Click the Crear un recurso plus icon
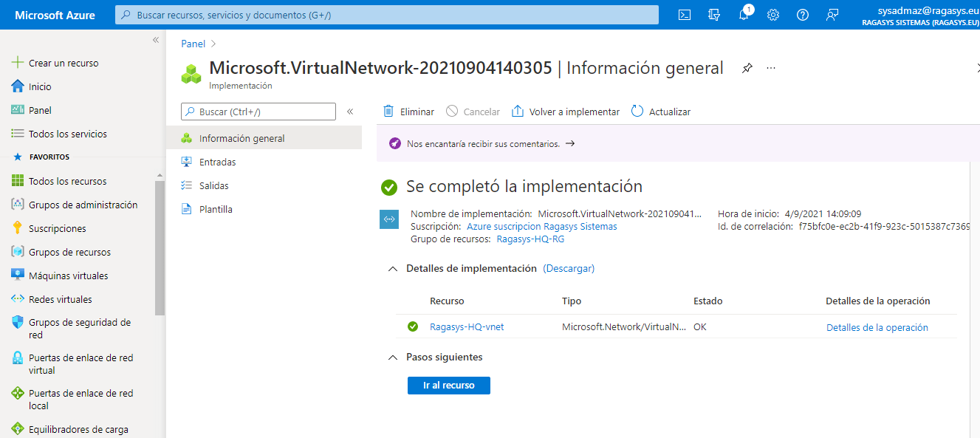The width and height of the screenshot is (980, 438). 18,63
